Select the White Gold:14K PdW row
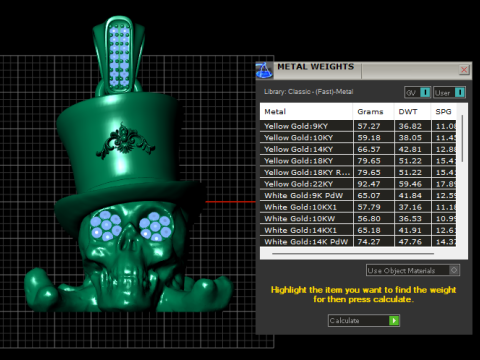Image resolution: width=480 pixels, height=360 pixels. point(358,241)
